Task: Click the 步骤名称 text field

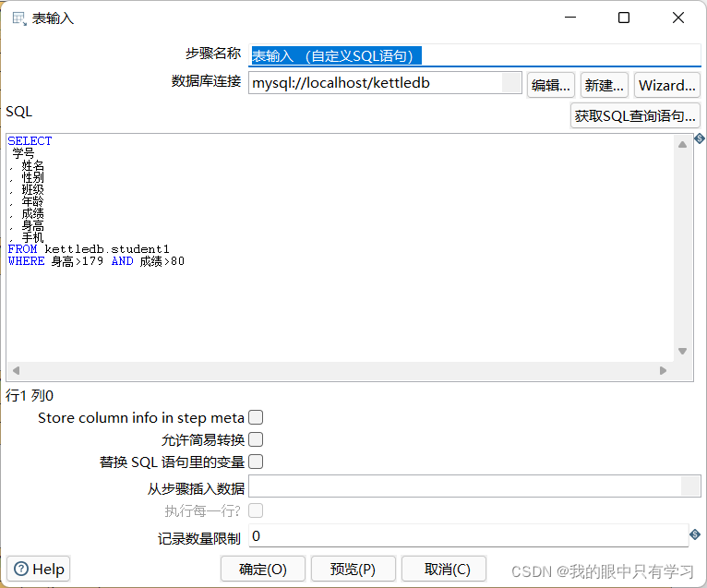Action: [x=474, y=56]
